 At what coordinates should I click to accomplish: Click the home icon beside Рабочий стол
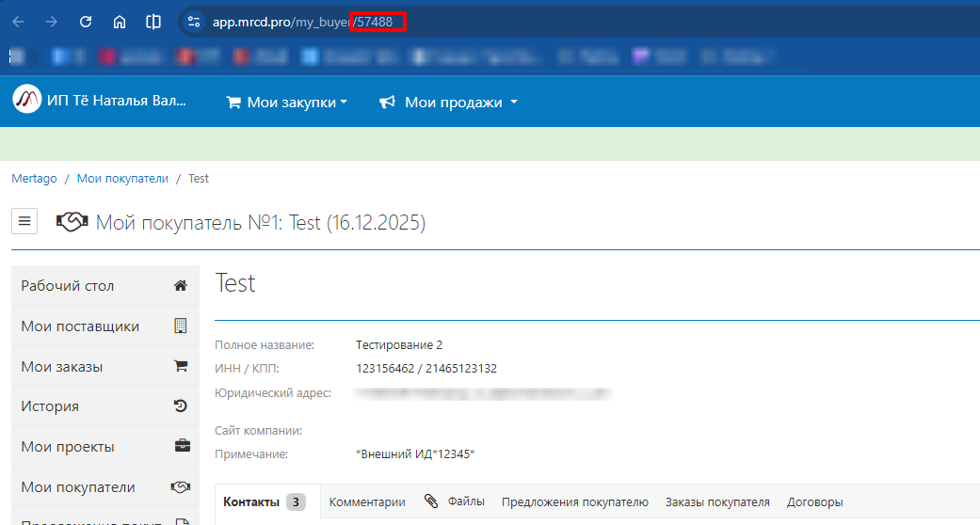(181, 286)
